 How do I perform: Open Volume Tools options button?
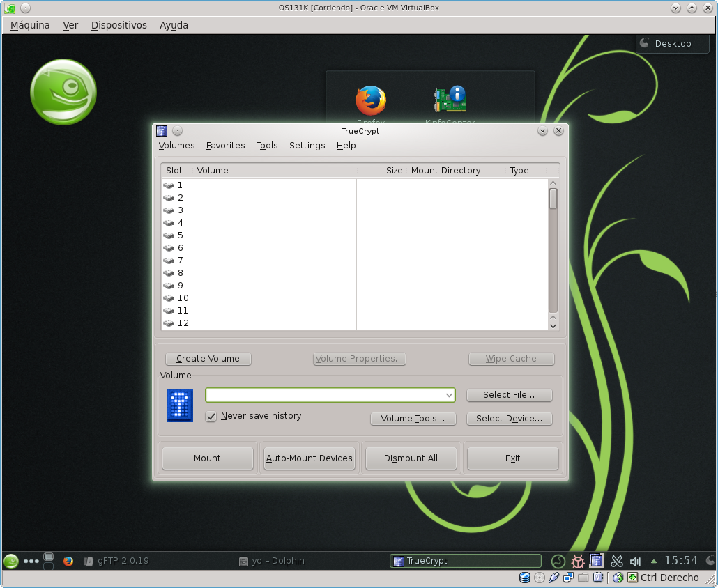point(413,419)
